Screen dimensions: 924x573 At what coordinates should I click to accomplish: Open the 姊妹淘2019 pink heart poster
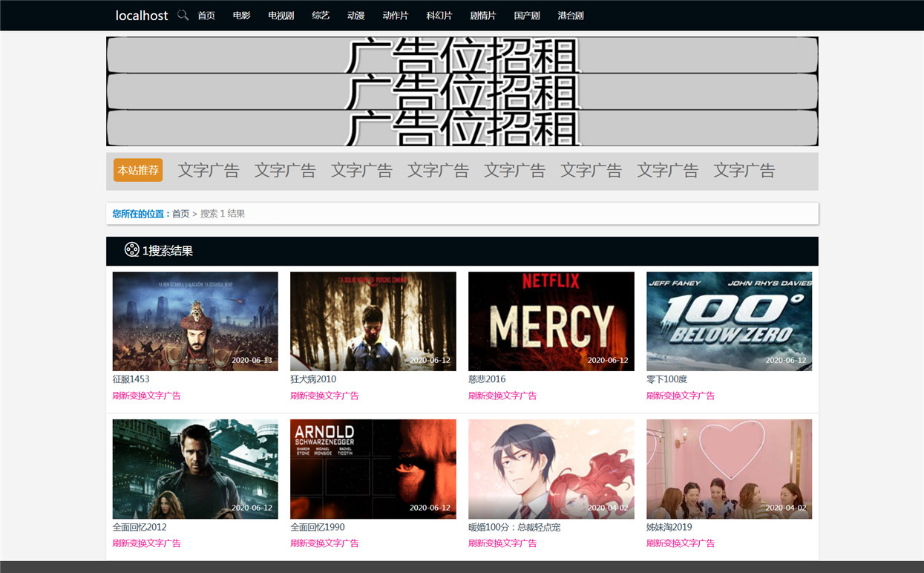(729, 469)
